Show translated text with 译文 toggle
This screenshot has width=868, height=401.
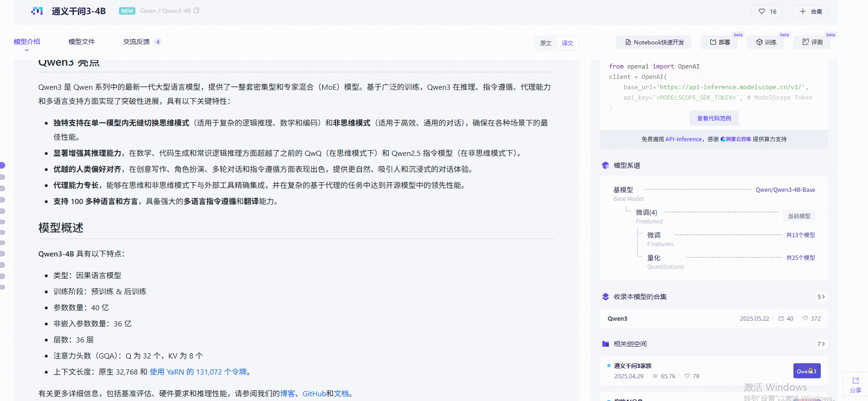point(567,43)
